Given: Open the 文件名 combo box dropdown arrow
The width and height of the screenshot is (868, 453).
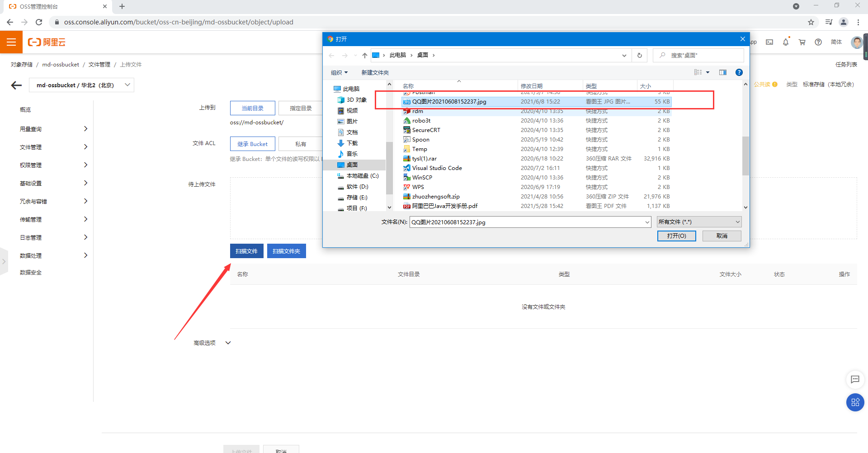Looking at the screenshot, I should [647, 222].
